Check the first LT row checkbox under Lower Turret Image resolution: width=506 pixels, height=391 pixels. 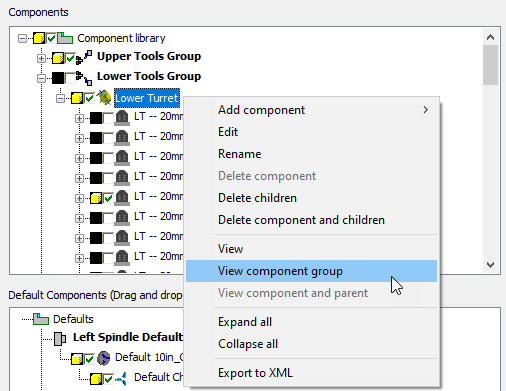click(x=108, y=118)
